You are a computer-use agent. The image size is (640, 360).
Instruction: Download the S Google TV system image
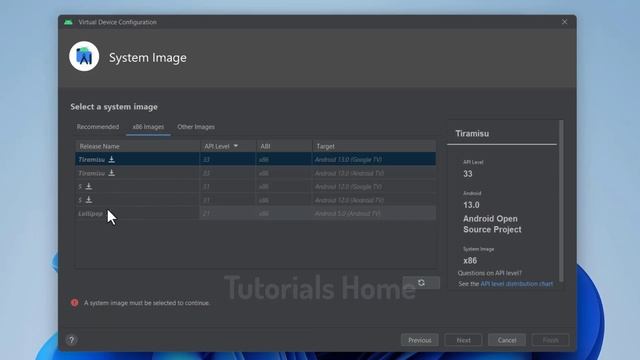click(89, 187)
